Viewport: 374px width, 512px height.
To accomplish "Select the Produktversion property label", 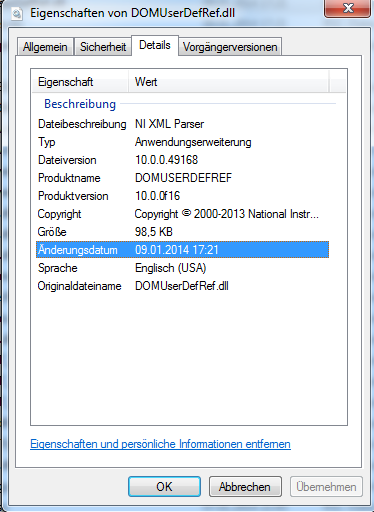I will pos(73,196).
